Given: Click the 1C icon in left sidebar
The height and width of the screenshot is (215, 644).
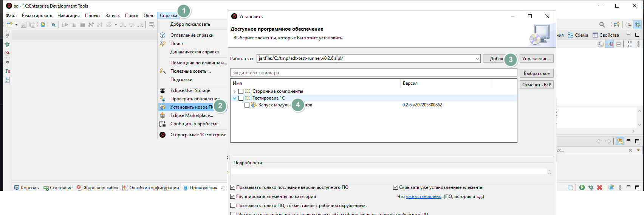Looking at the screenshot, I should coord(7,53).
